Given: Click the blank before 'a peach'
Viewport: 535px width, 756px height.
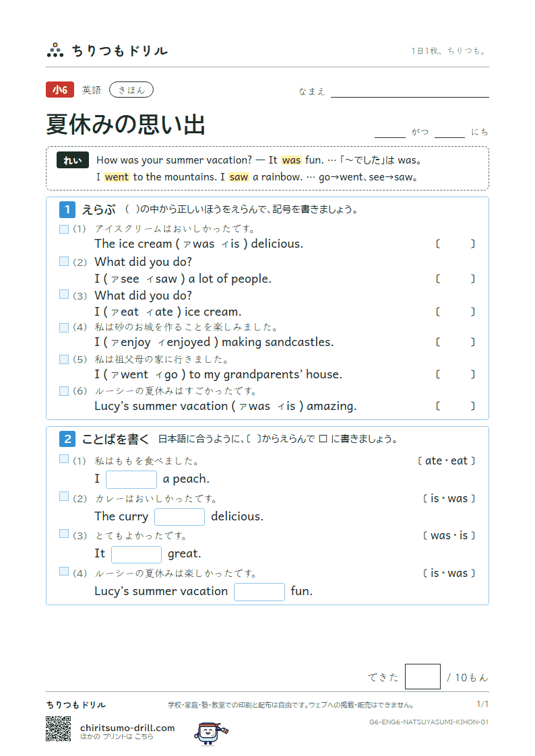Looking at the screenshot, I should coord(131,479).
